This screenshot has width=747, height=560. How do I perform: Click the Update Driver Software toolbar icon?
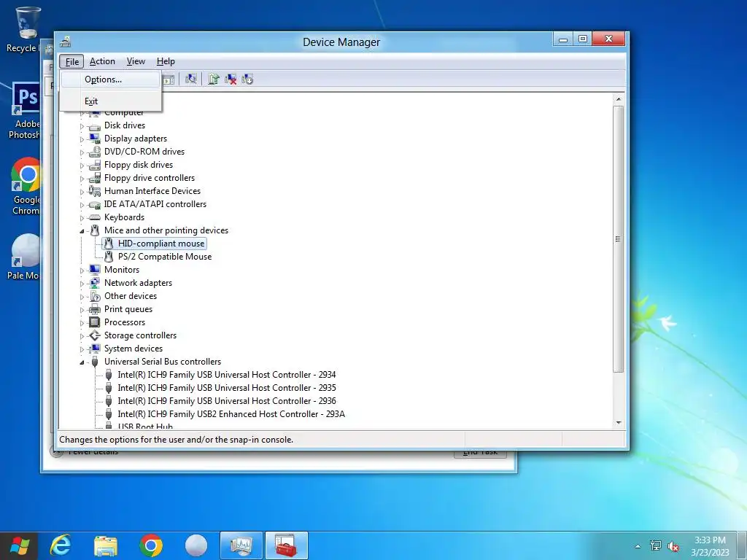pyautogui.click(x=214, y=79)
